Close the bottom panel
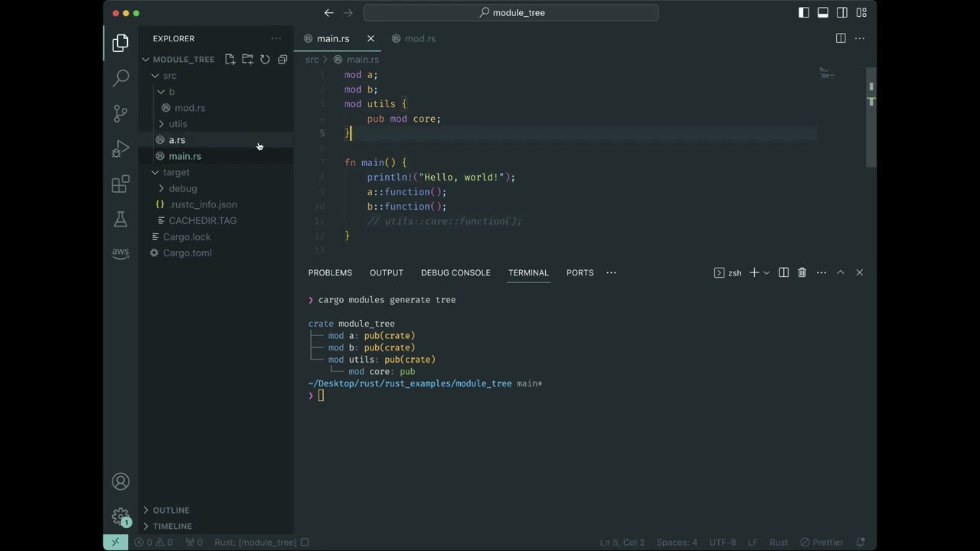The width and height of the screenshot is (980, 551). [x=859, y=272]
